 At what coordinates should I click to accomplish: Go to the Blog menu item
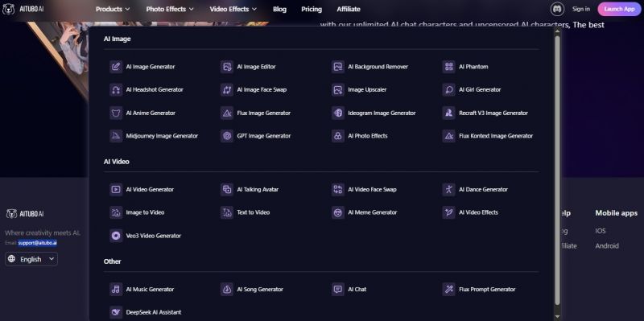(x=279, y=9)
